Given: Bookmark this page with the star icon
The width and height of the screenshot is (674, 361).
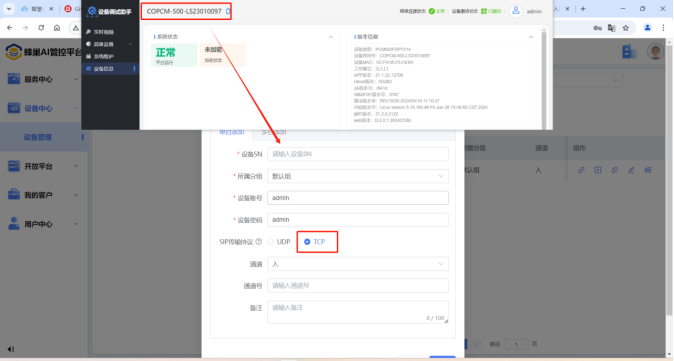Looking at the screenshot, I should click(x=626, y=28).
